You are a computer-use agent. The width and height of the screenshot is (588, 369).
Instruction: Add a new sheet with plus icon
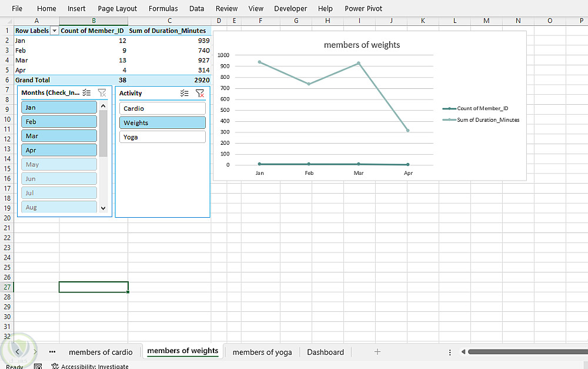[x=377, y=352]
